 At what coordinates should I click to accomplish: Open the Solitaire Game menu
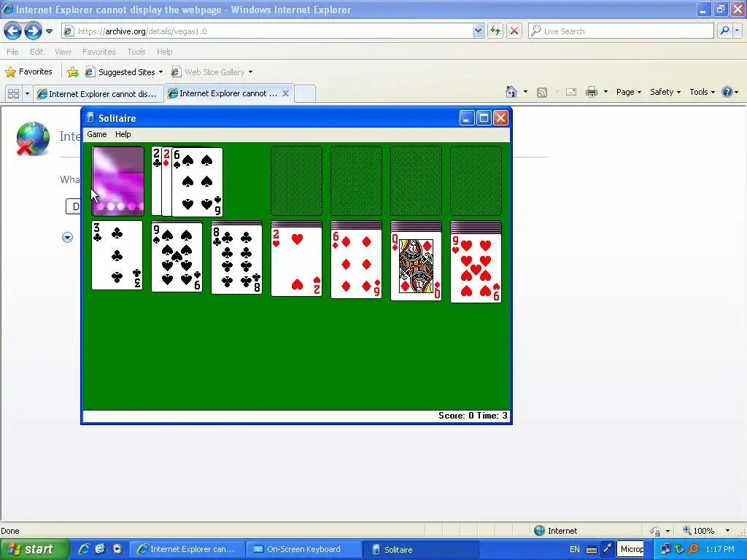(x=97, y=134)
